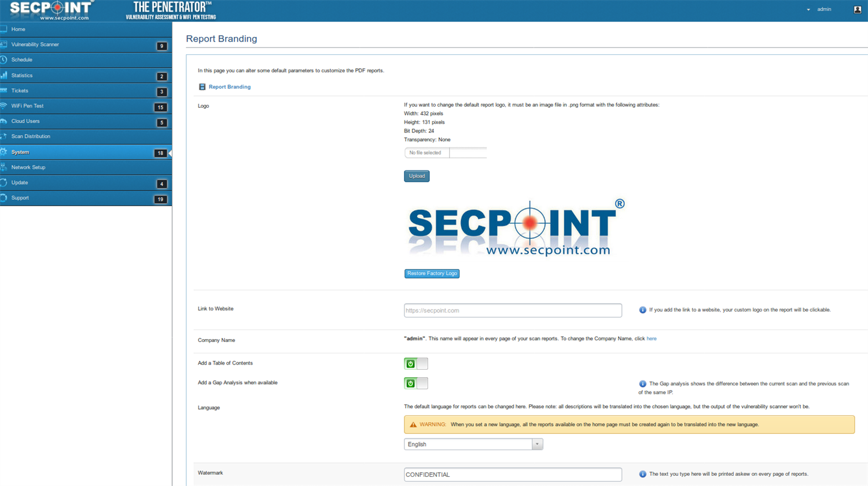This screenshot has height=486, width=868.
Task: Click the Restore Factory Logo button
Action: [432, 273]
